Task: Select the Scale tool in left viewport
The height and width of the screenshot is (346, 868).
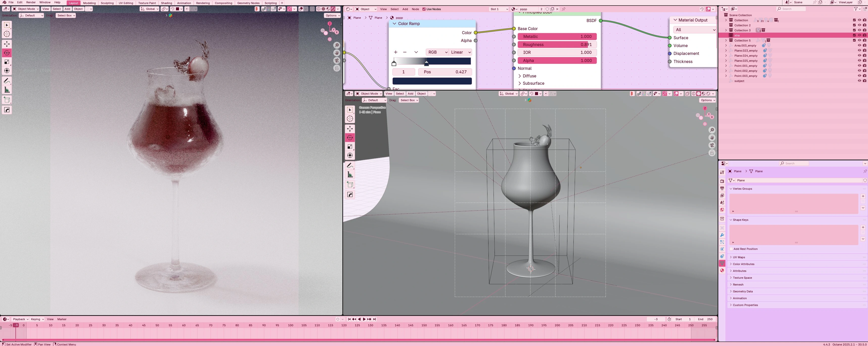Action: 7,62
